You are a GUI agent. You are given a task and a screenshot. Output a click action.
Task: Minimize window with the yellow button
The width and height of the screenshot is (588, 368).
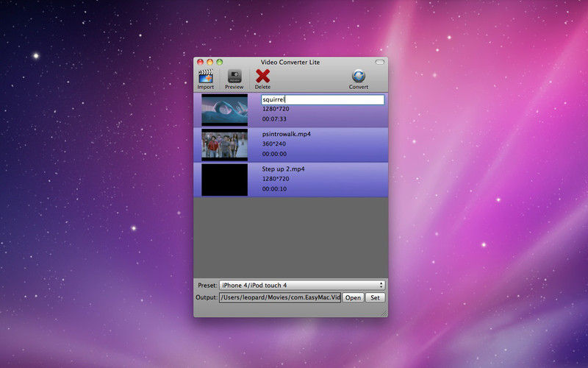point(209,62)
